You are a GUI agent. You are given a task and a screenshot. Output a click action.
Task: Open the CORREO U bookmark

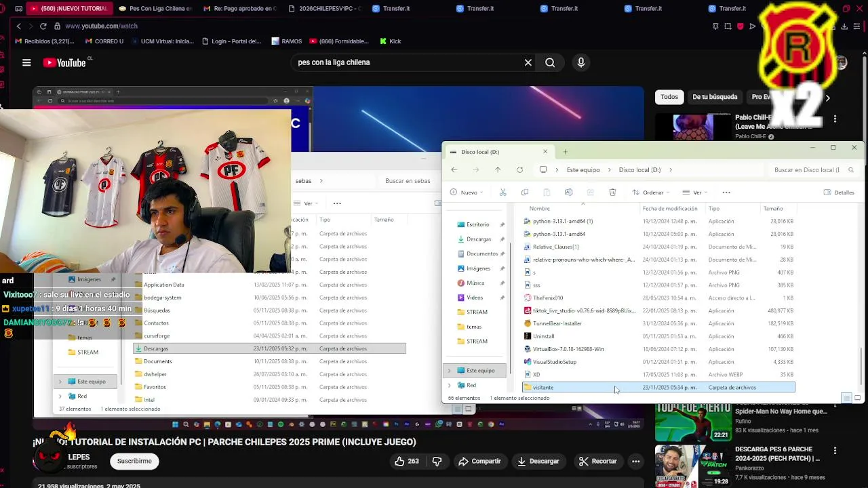104,41
